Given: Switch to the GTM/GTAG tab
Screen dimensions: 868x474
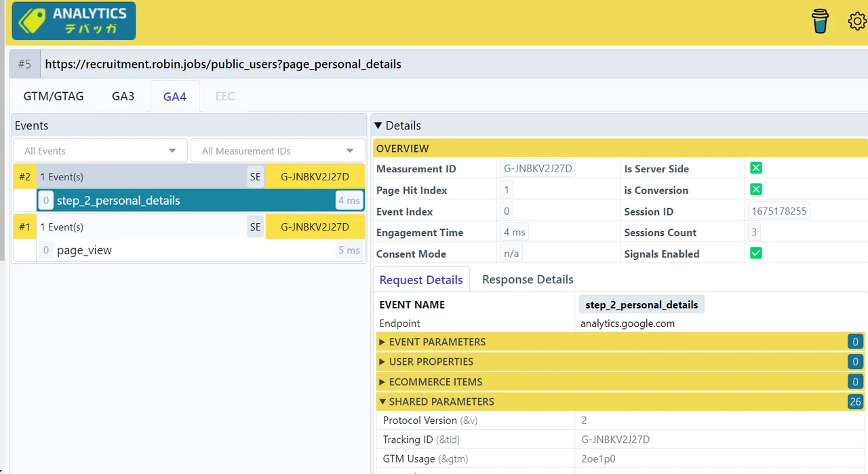Looking at the screenshot, I should pos(54,96).
